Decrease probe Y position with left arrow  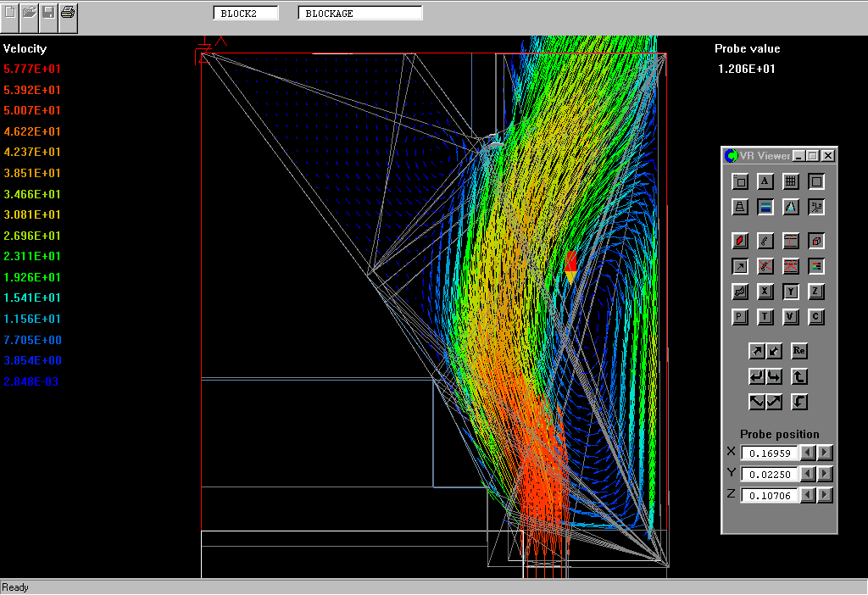click(x=809, y=474)
